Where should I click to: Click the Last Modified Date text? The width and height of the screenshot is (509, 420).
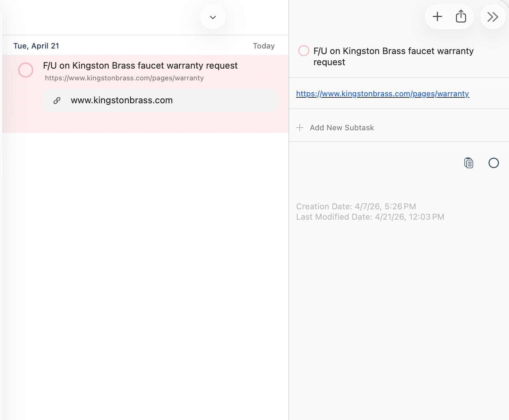coord(370,217)
